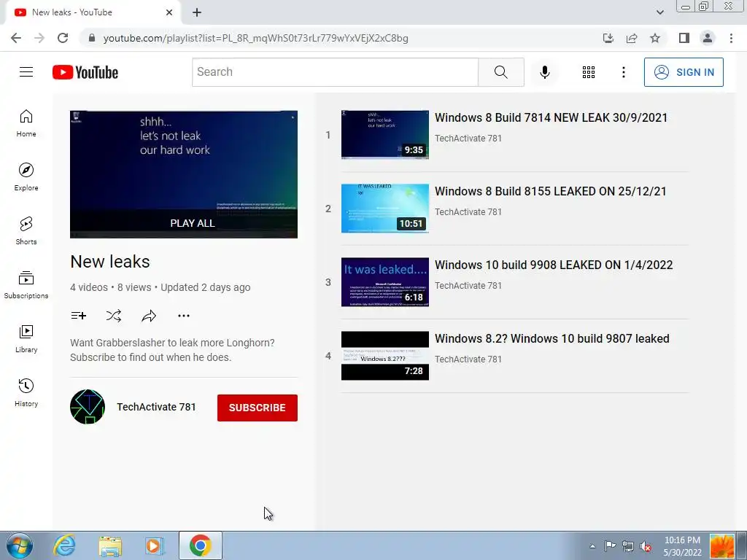The height and width of the screenshot is (560, 747).
Task: Click the SIGN IN button
Action: [x=683, y=72]
